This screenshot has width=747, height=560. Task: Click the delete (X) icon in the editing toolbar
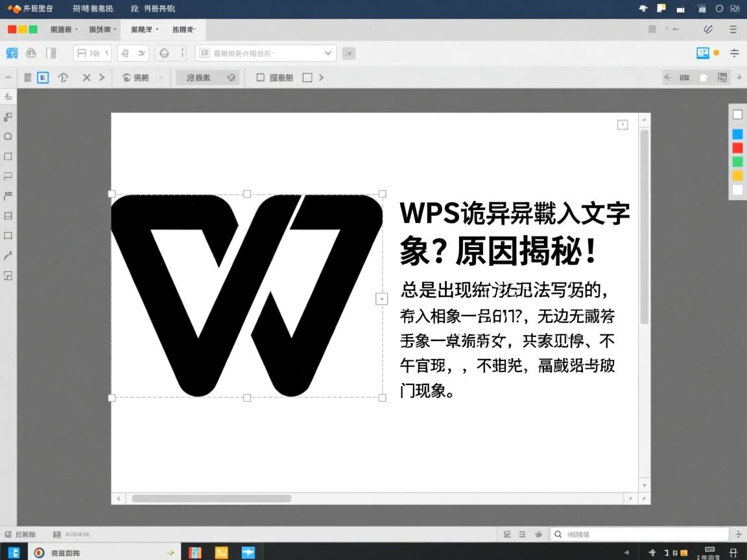(86, 77)
